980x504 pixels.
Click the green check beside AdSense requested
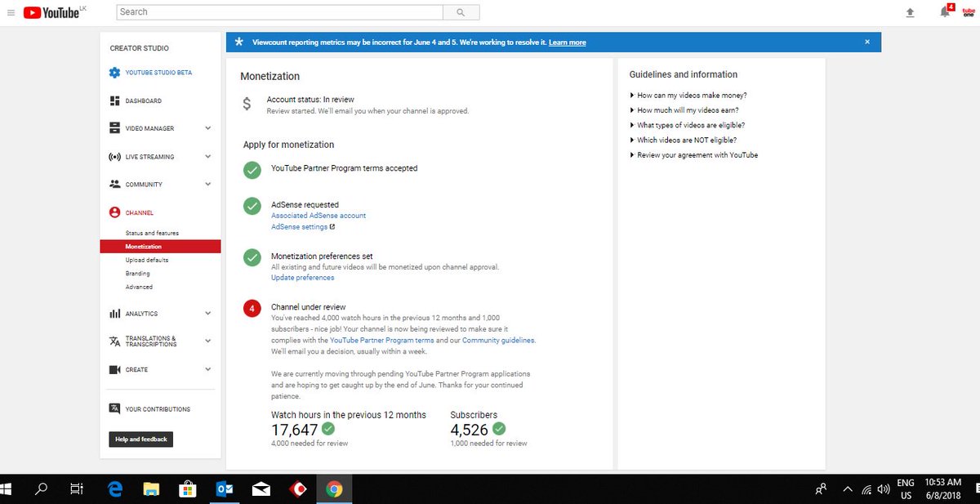[x=252, y=206]
